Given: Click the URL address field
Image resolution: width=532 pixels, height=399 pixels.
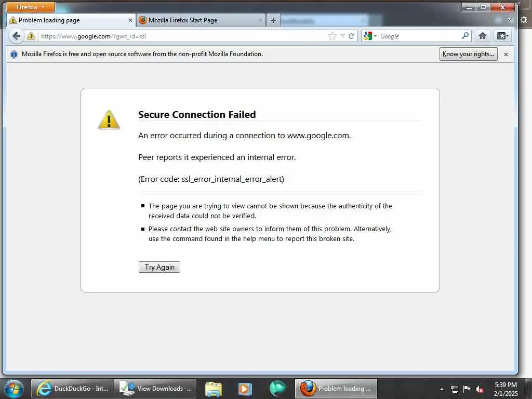Looking at the screenshot, I should [183, 36].
